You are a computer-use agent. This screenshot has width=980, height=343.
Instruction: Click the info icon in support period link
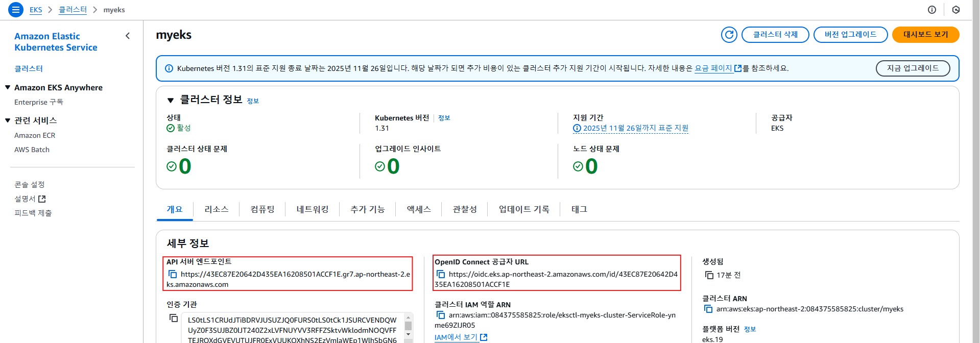(x=577, y=128)
